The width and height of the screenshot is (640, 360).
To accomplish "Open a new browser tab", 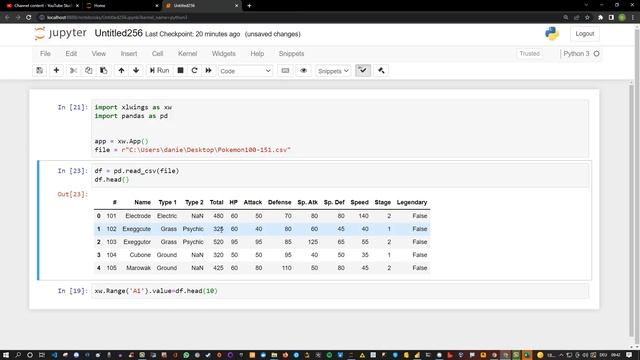I will click(x=249, y=6).
